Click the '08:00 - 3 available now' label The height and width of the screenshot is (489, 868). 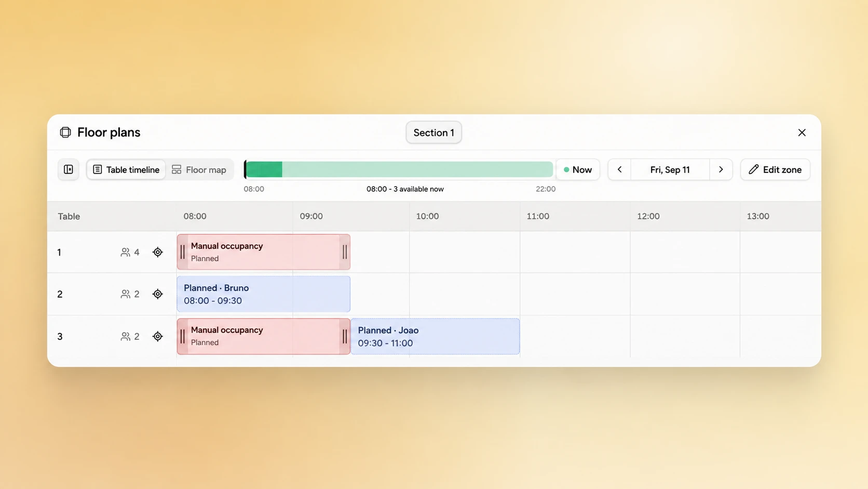tap(405, 189)
